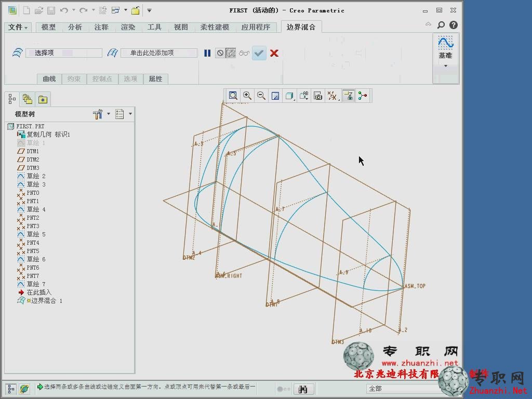Repaint the graphics window
532x399 pixels.
[275, 96]
